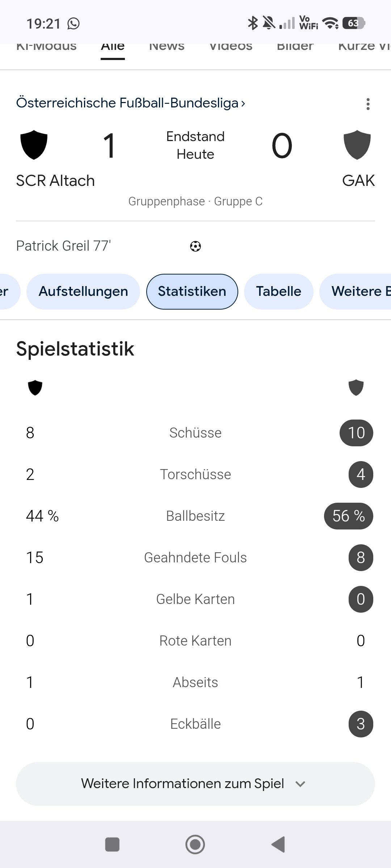
Task: Open the News search tab
Action: [167, 48]
